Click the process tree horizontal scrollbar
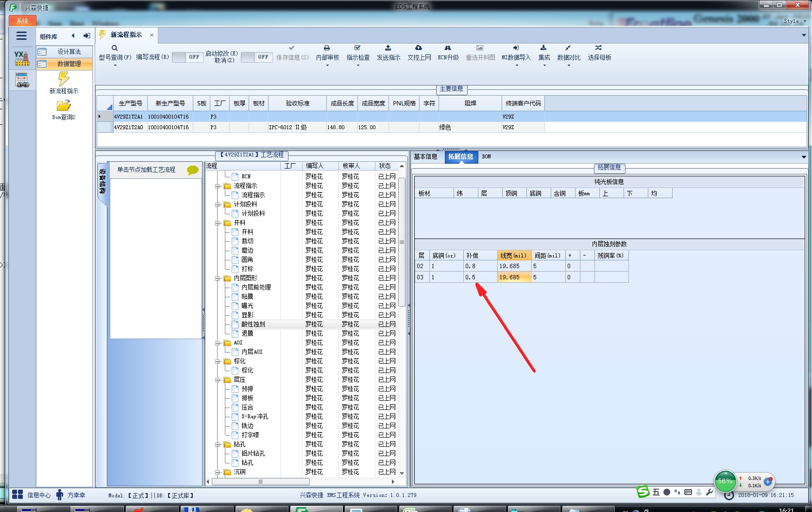 (261, 482)
